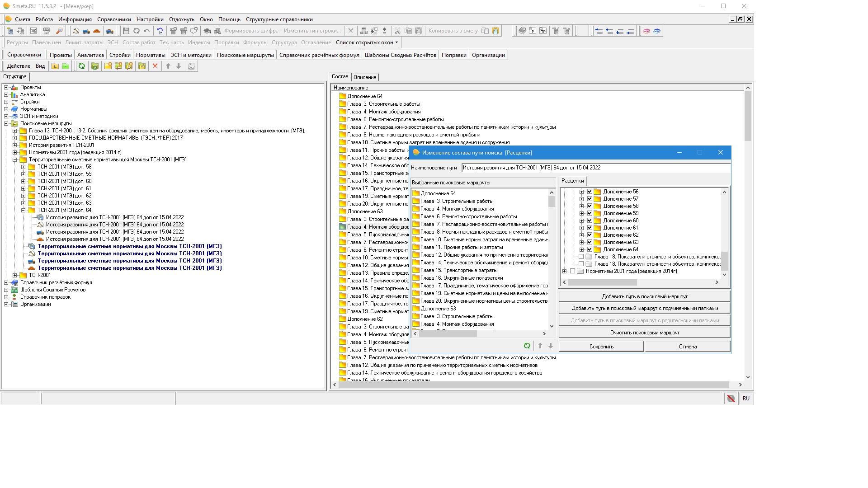Collapse ТСН-2001 (МГЭ) доп. 64 node
The height and width of the screenshot is (488, 868).
click(24, 210)
